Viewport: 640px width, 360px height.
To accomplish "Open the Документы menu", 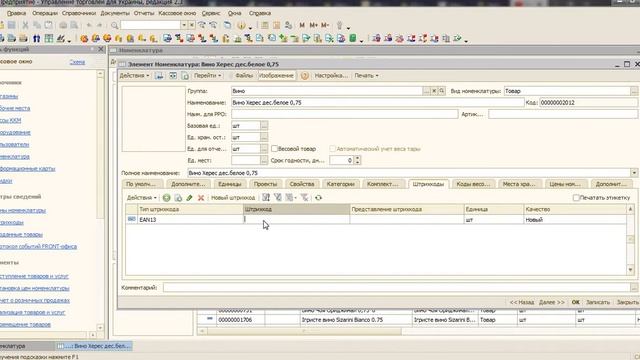I will pyautogui.click(x=115, y=13).
